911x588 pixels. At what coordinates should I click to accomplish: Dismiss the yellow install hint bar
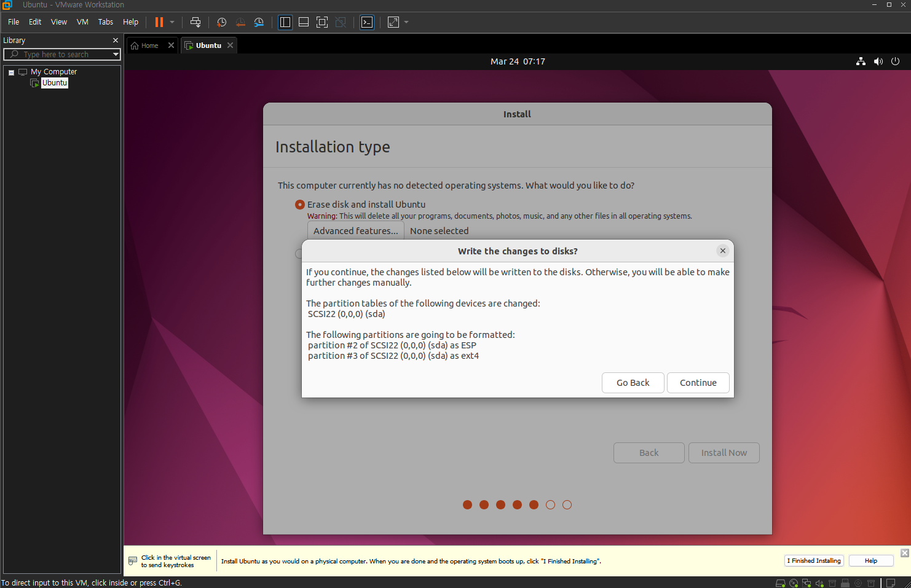point(905,553)
